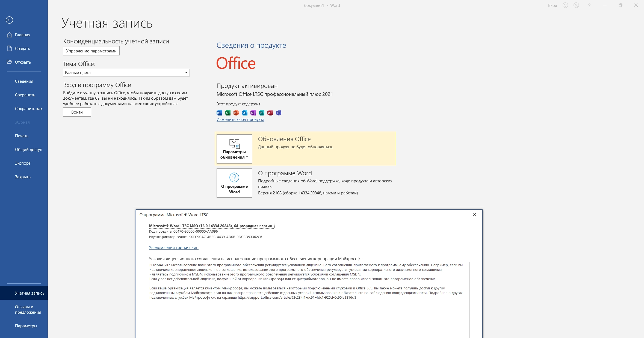This screenshot has height=338, width=644.
Task: Click Microsoft Office LTSC профессиональный плюс 2021
Action: click(275, 94)
